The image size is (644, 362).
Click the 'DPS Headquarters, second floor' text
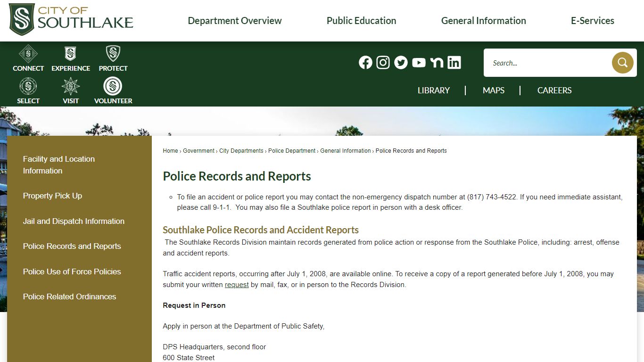pyautogui.click(x=215, y=347)
